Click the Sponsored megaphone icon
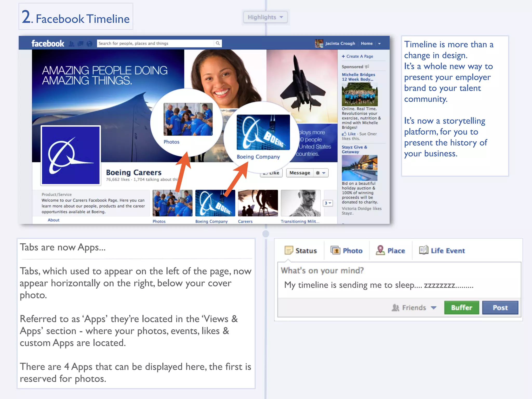The image size is (532, 399). (367, 66)
